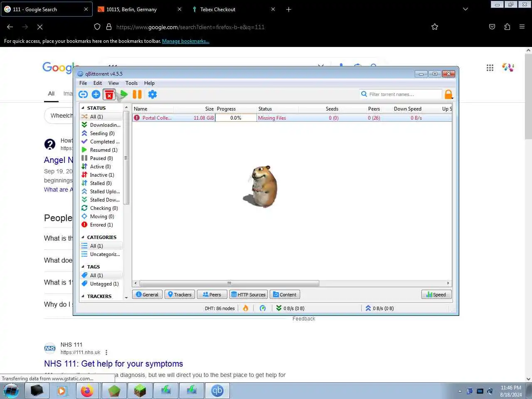Select the Inactive (1) status filter
The width and height of the screenshot is (532, 399).
point(101,175)
